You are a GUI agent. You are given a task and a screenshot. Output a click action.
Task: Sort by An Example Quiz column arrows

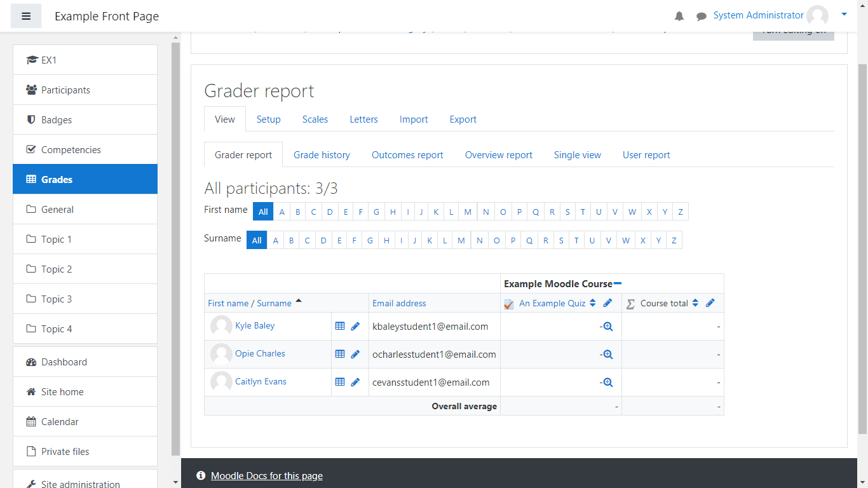click(x=593, y=303)
